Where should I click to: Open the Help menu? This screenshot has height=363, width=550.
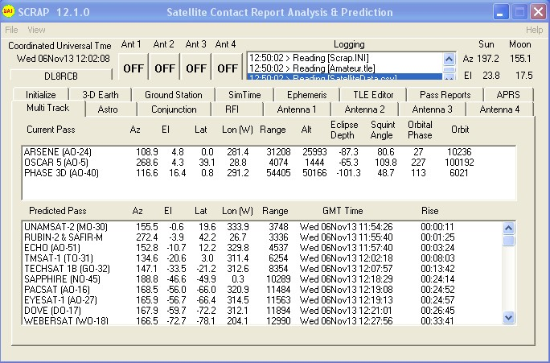pyautogui.click(x=534, y=30)
